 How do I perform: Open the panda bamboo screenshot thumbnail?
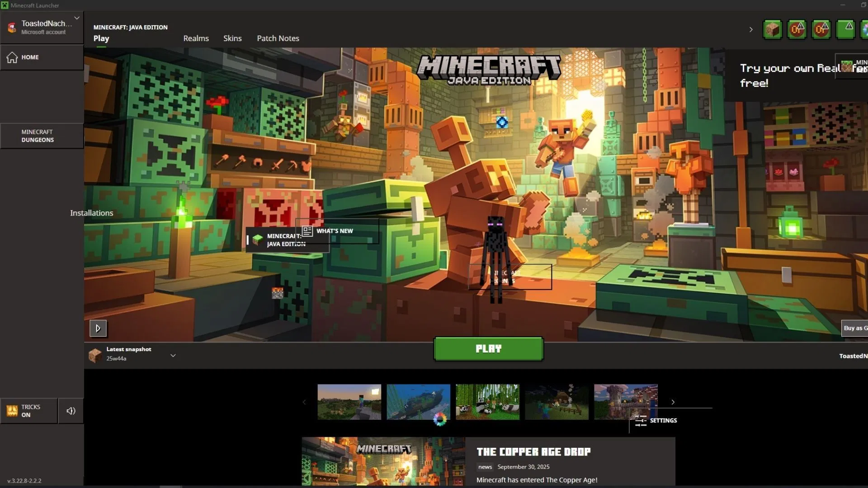pyautogui.click(x=487, y=402)
